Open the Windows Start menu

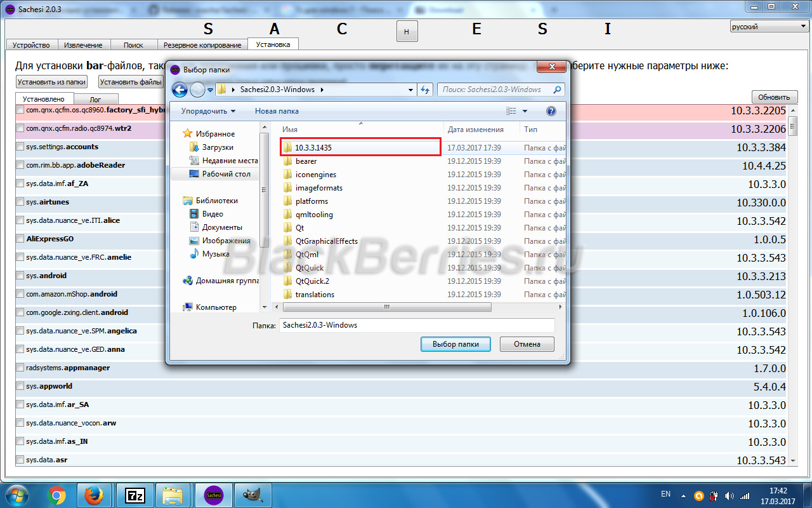coord(18,495)
